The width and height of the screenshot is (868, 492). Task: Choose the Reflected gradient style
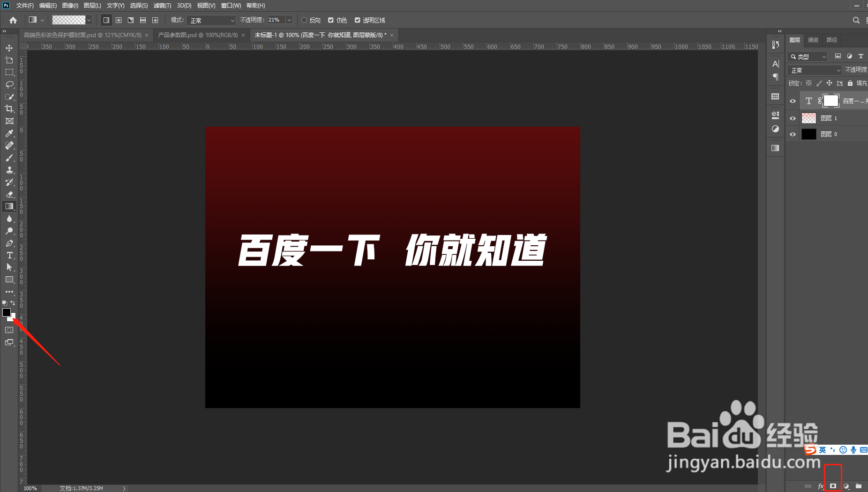(143, 20)
